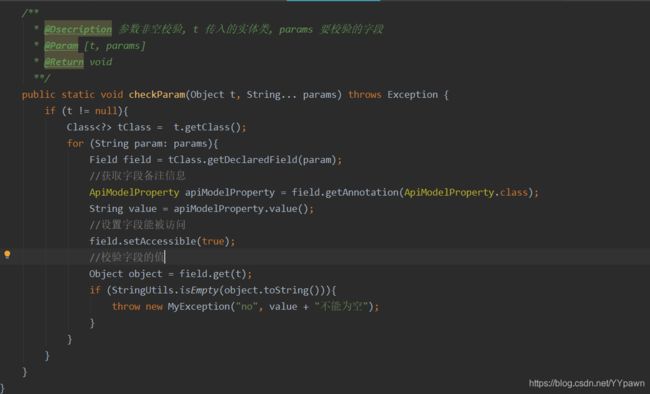Click the setAccessible call
The height and width of the screenshot is (394, 650).
(x=160, y=241)
